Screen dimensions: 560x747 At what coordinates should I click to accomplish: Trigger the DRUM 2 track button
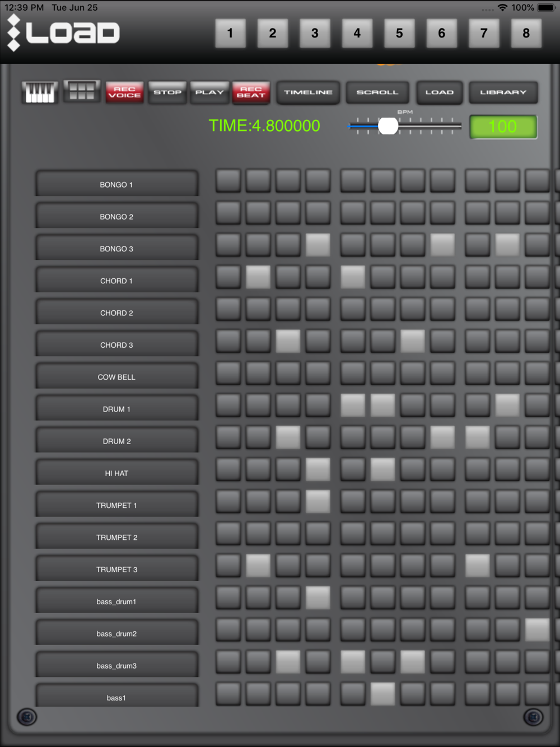[116, 441]
